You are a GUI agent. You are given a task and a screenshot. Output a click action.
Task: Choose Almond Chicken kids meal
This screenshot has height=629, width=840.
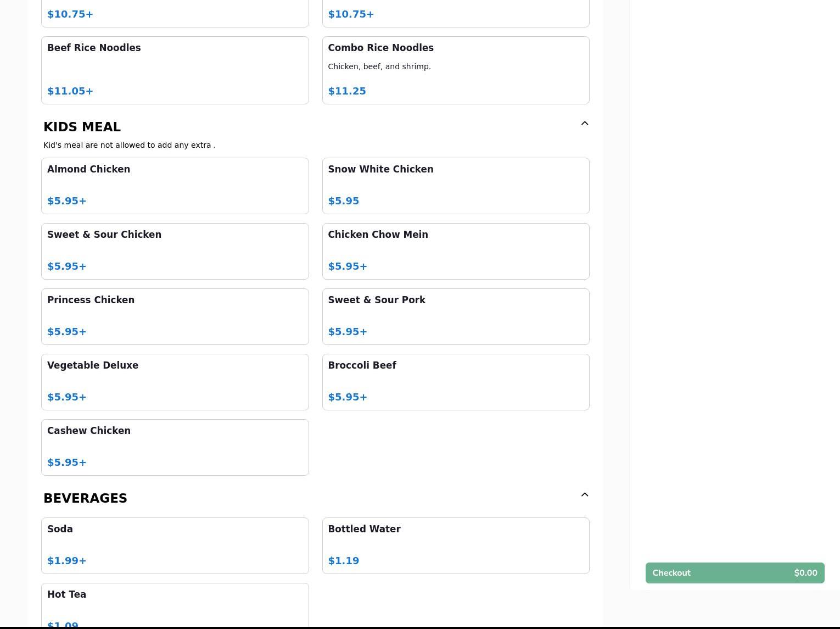click(175, 186)
